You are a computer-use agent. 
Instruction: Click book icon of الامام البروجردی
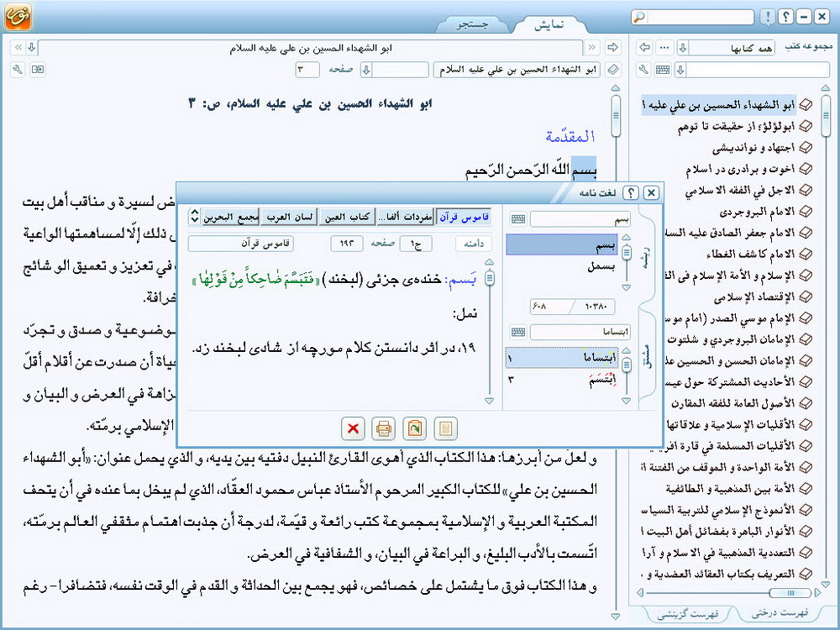point(806,212)
